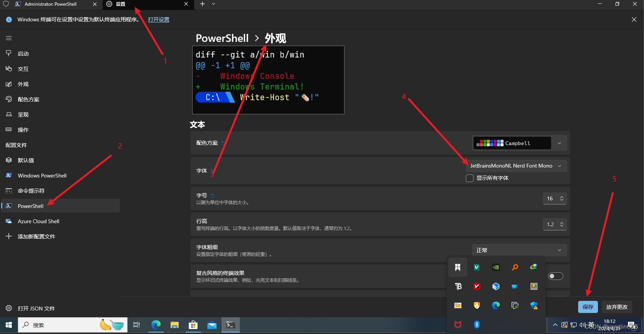This screenshot has width=644, height=334.
Task: Click green V tray icon
Action: point(477,267)
